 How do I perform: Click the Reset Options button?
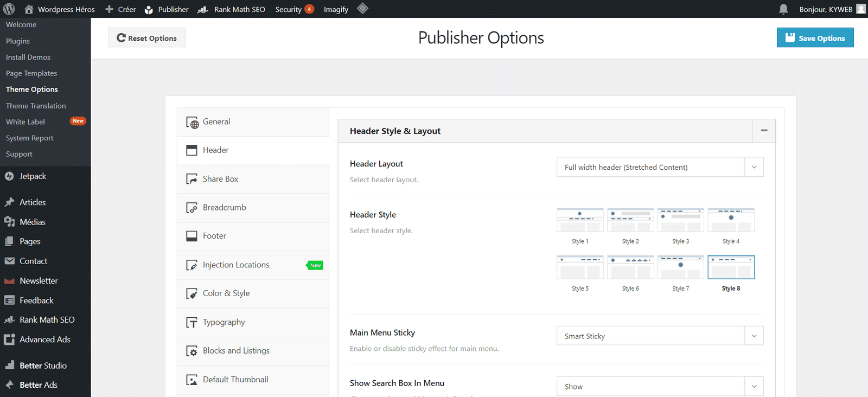pyautogui.click(x=146, y=38)
